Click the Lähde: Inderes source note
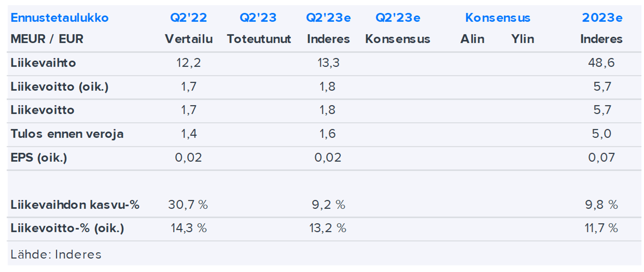 (56, 255)
